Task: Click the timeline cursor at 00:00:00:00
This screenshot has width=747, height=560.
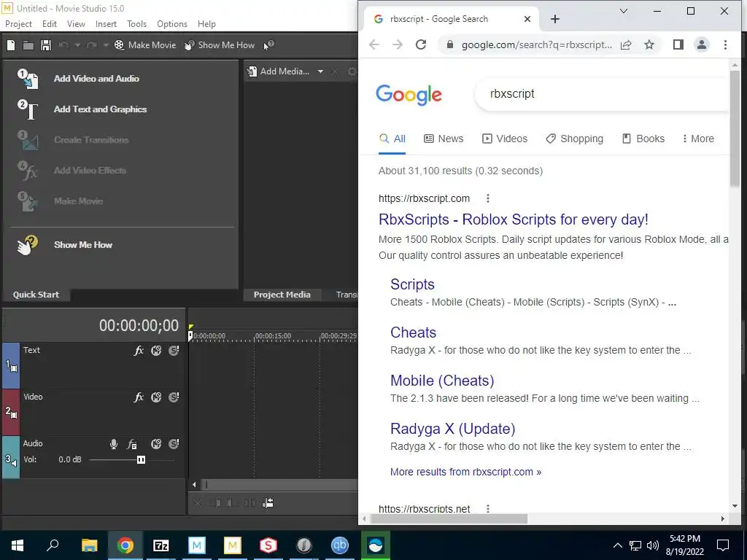Action: coord(190,335)
